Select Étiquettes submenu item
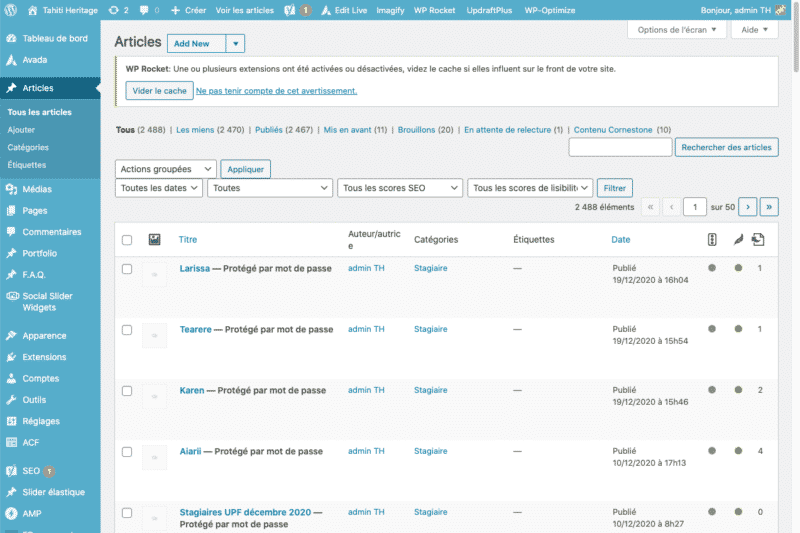Viewport: 800px width, 533px height. pos(27,165)
